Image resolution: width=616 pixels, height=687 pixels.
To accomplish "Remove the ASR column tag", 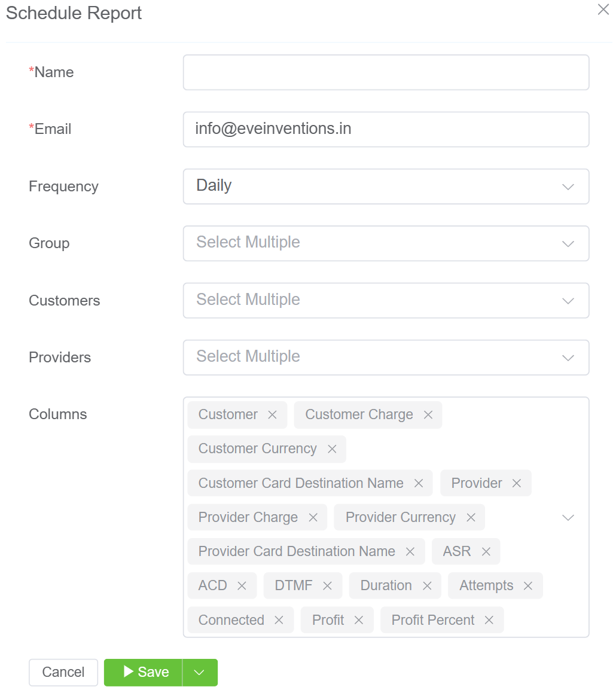I will (x=486, y=551).
